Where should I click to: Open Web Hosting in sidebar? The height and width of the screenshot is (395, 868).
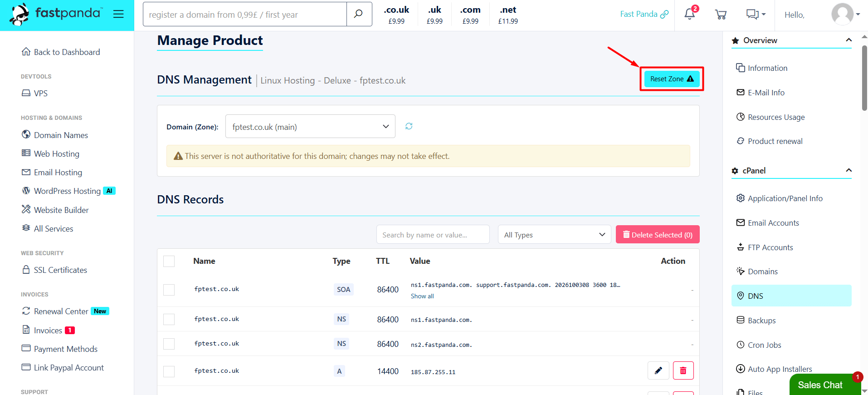pyautogui.click(x=50, y=154)
